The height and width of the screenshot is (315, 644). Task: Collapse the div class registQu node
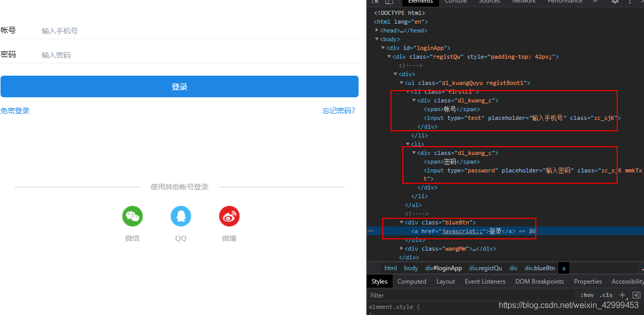pyautogui.click(x=389, y=57)
